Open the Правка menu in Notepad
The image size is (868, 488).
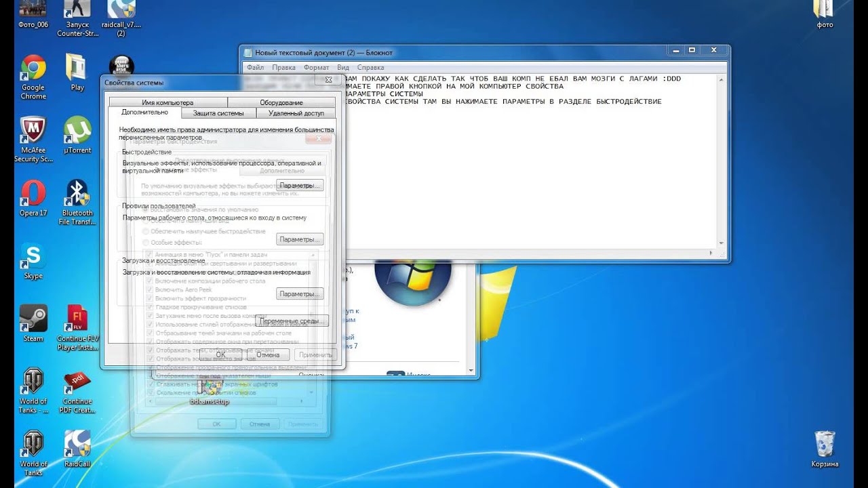(283, 68)
